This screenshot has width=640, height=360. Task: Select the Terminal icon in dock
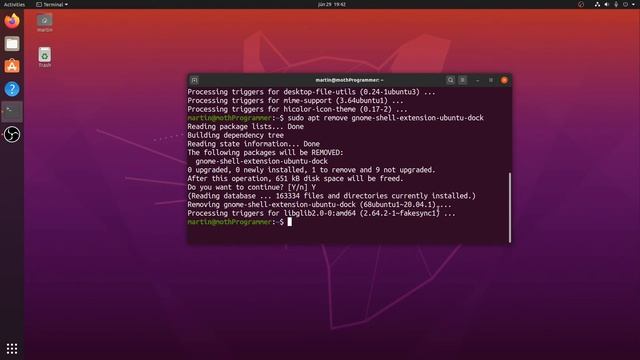[12, 111]
